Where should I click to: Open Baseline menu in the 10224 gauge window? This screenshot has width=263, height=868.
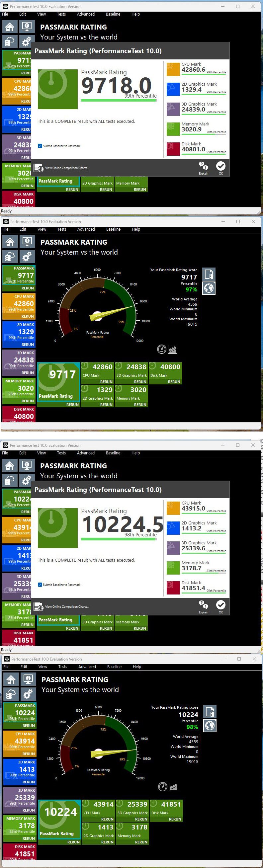click(x=114, y=667)
